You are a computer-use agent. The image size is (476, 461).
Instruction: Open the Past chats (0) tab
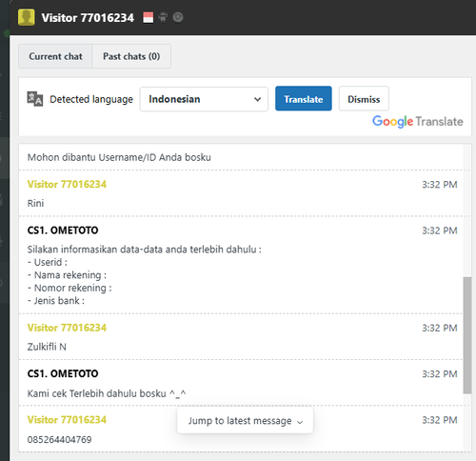[x=131, y=56]
